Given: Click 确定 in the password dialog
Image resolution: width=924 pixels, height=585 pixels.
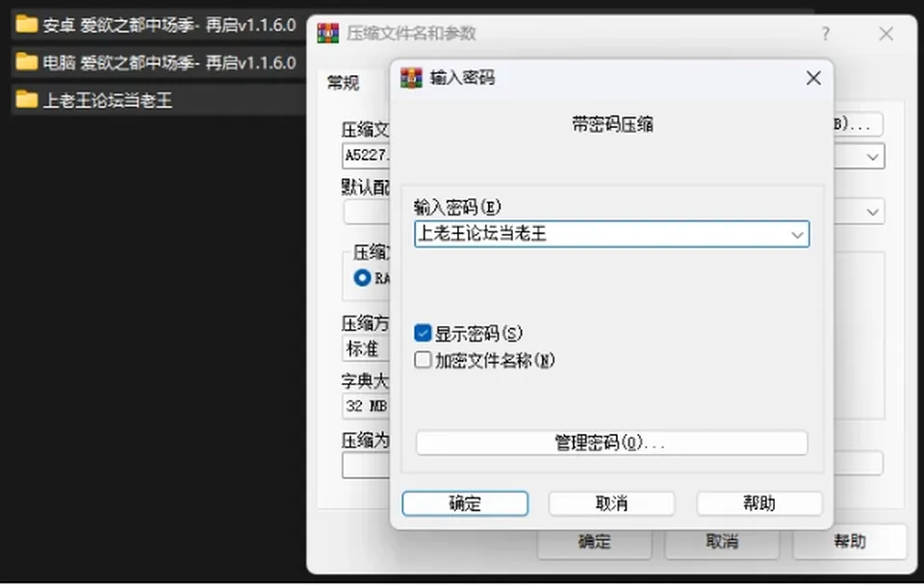Looking at the screenshot, I should click(465, 504).
